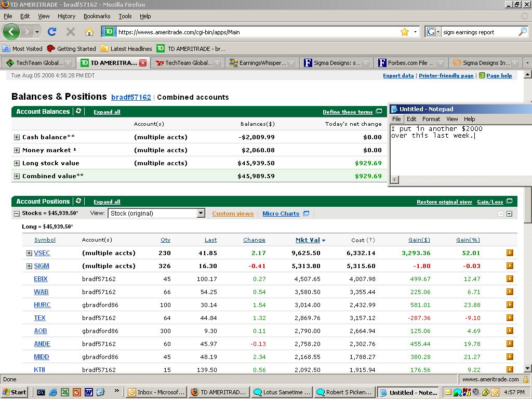Image resolution: width=532 pixels, height=399 pixels.
Task: Expand the Long stock value row
Action: [17, 163]
